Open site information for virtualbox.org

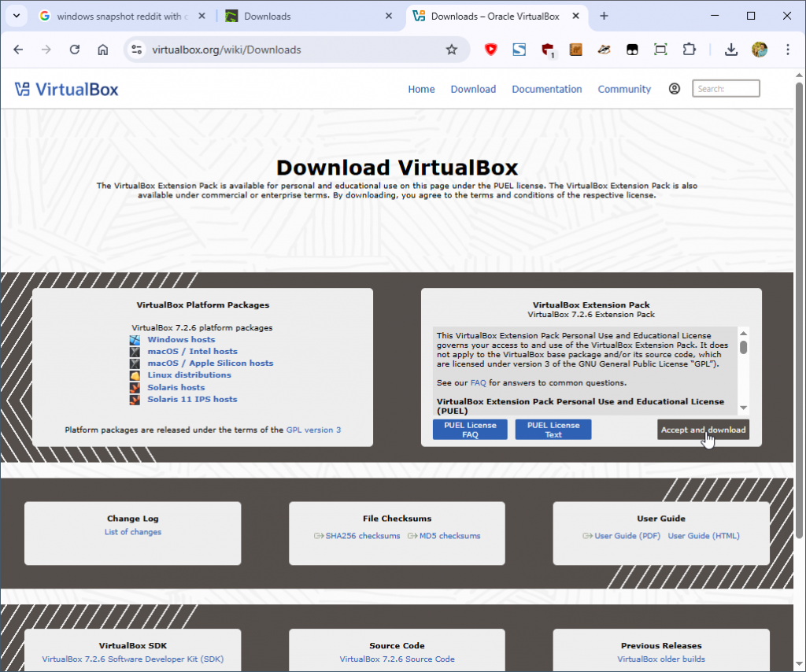click(x=136, y=50)
